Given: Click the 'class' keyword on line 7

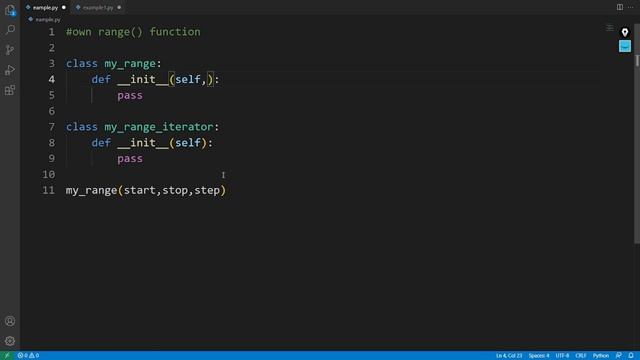Looking at the screenshot, I should (x=82, y=127).
